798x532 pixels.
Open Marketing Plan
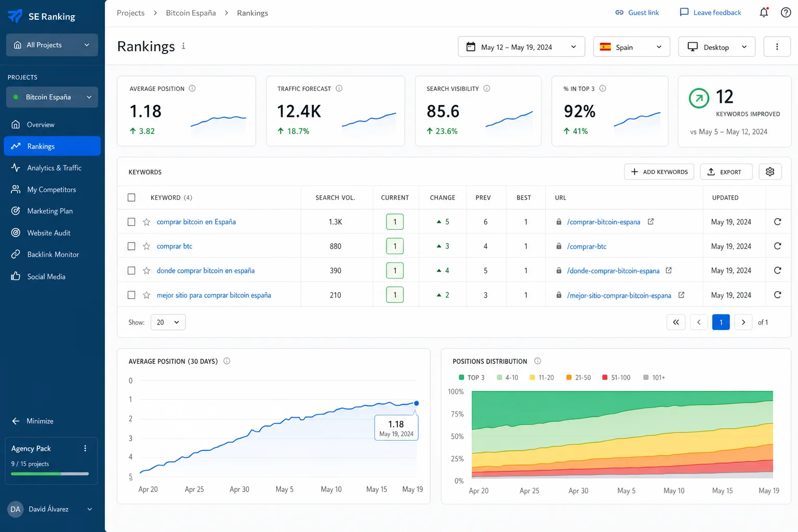coord(52,211)
